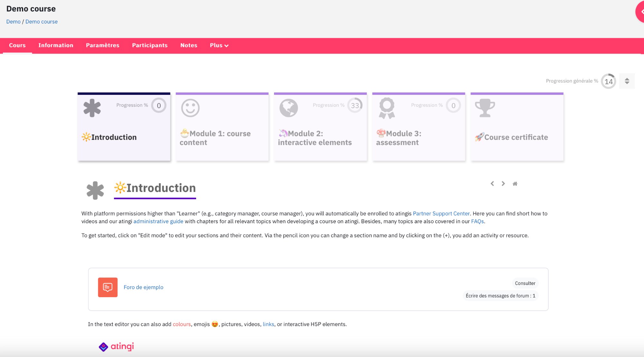The height and width of the screenshot is (357, 644).
Task: Click the Demo course page title
Action: click(x=31, y=9)
